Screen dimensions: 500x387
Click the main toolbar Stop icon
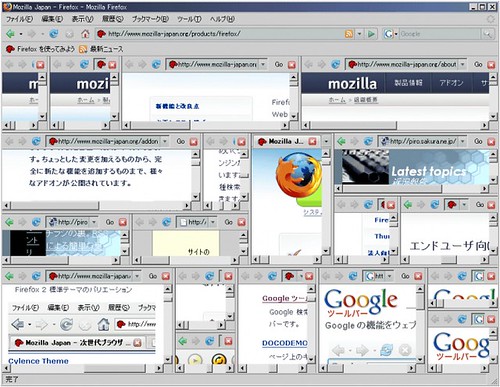69,34
